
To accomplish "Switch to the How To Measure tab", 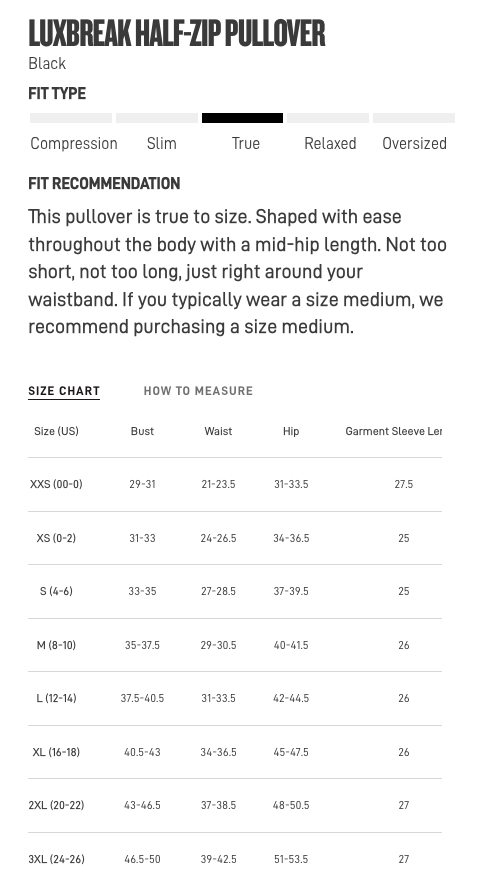I will coord(198,391).
